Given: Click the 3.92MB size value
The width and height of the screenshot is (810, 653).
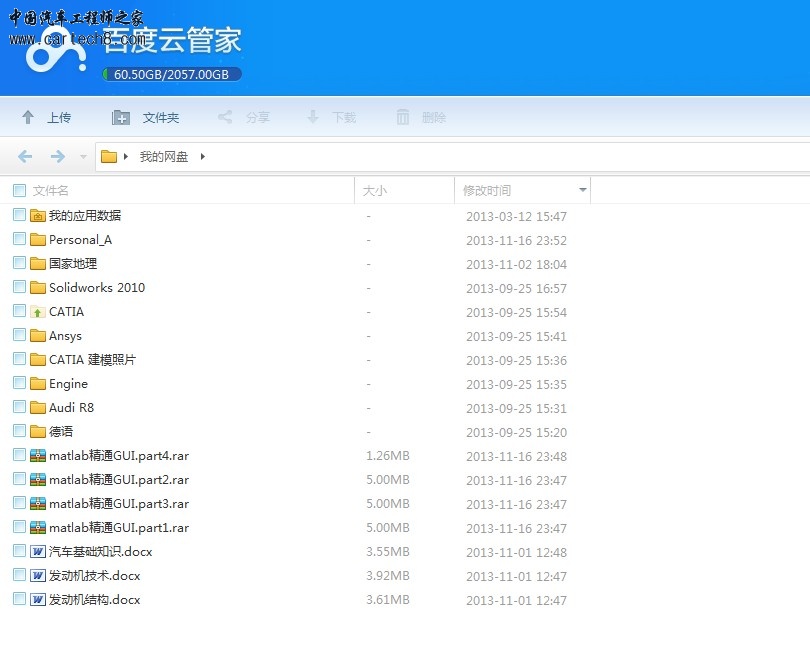Looking at the screenshot, I should 388,576.
